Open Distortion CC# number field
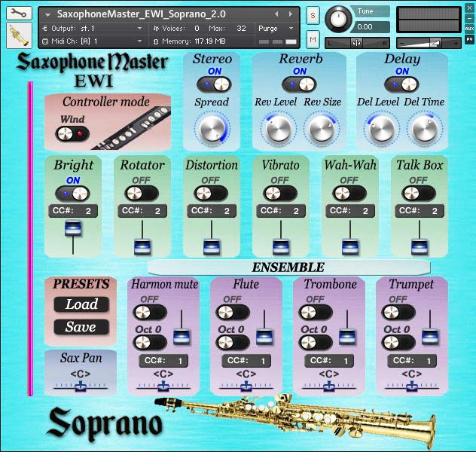Viewport: 476px width, 452px height. (212, 211)
